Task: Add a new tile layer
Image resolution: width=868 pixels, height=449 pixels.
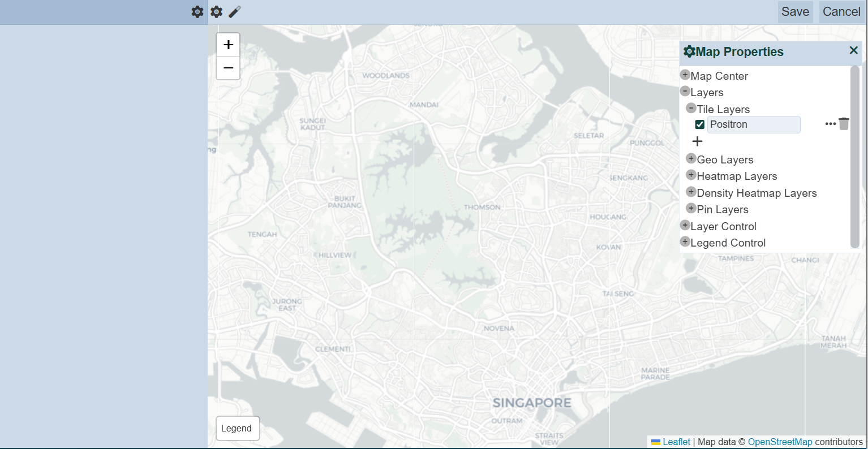Action: coord(697,141)
